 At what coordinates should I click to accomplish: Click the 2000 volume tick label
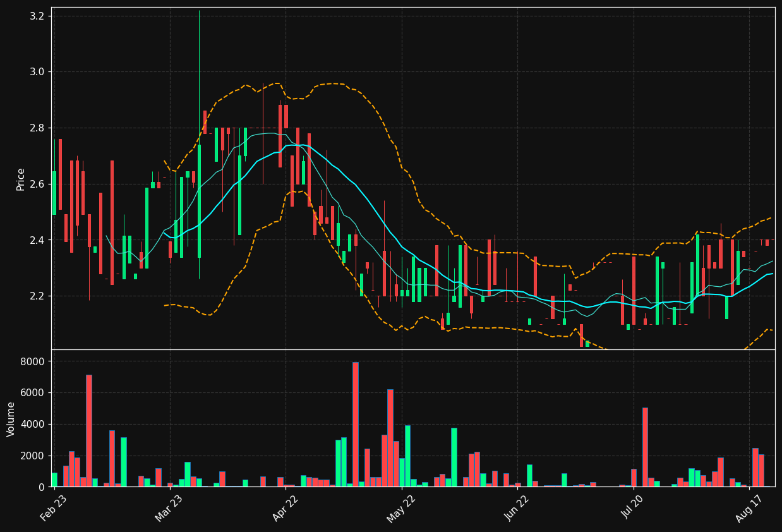(33, 456)
